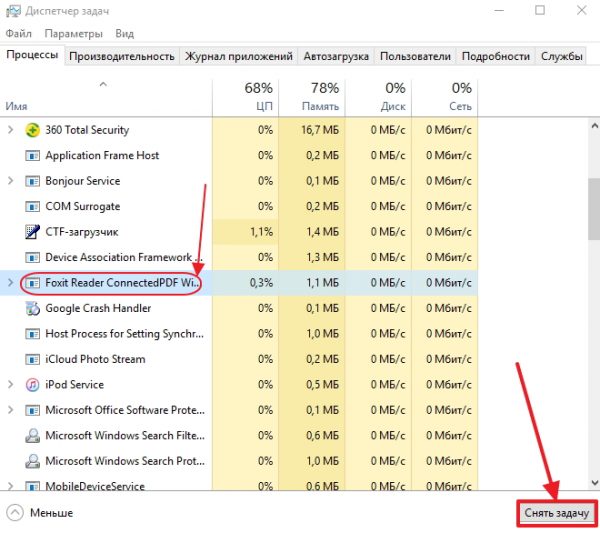Image resolution: width=600 pixels, height=533 pixels.
Task: Switch to the Производительность tab
Action: [x=123, y=57]
